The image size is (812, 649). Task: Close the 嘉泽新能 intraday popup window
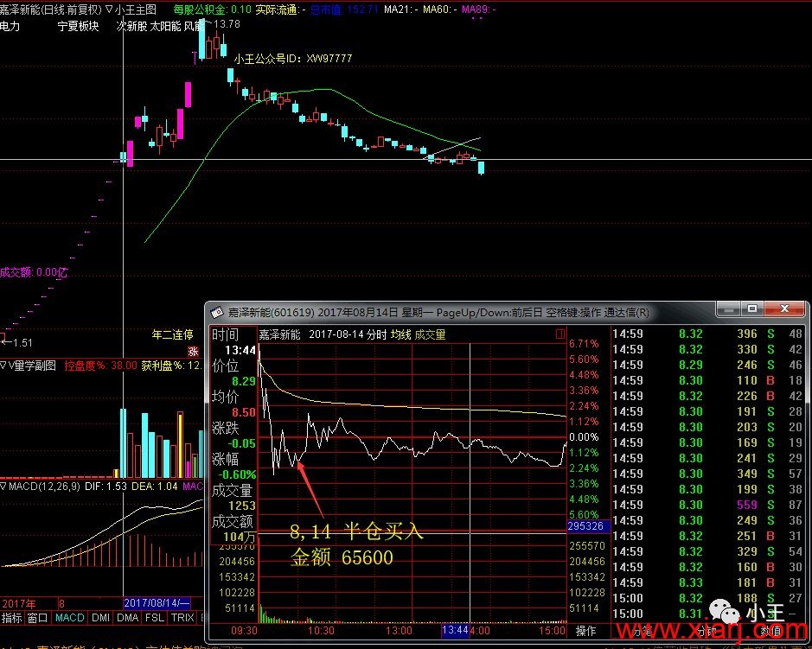pyautogui.click(x=784, y=309)
